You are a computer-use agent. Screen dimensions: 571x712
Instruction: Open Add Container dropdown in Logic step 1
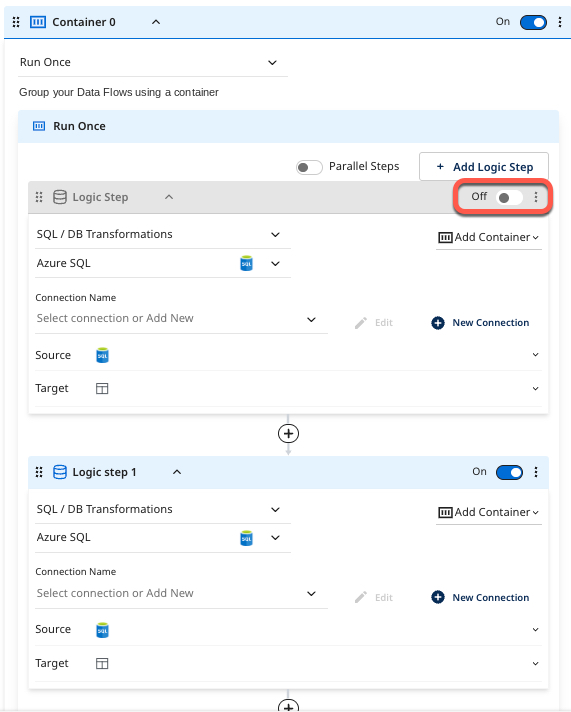pyautogui.click(x=489, y=512)
